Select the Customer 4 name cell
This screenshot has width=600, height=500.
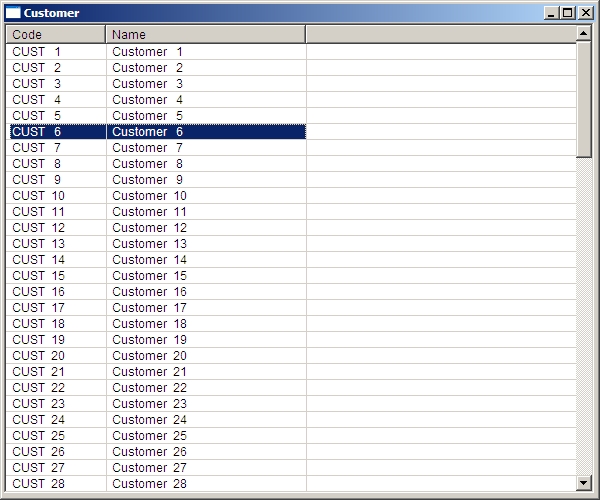[x=206, y=100]
